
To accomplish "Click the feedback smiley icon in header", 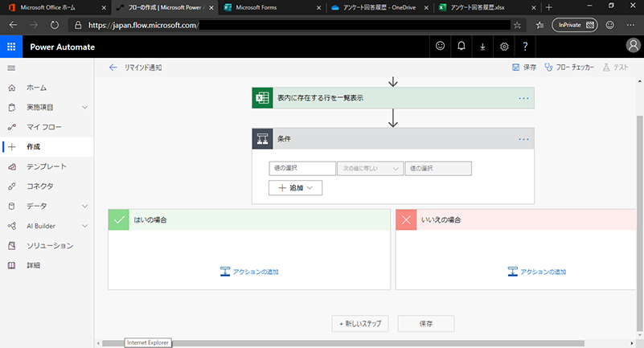I will [440, 47].
